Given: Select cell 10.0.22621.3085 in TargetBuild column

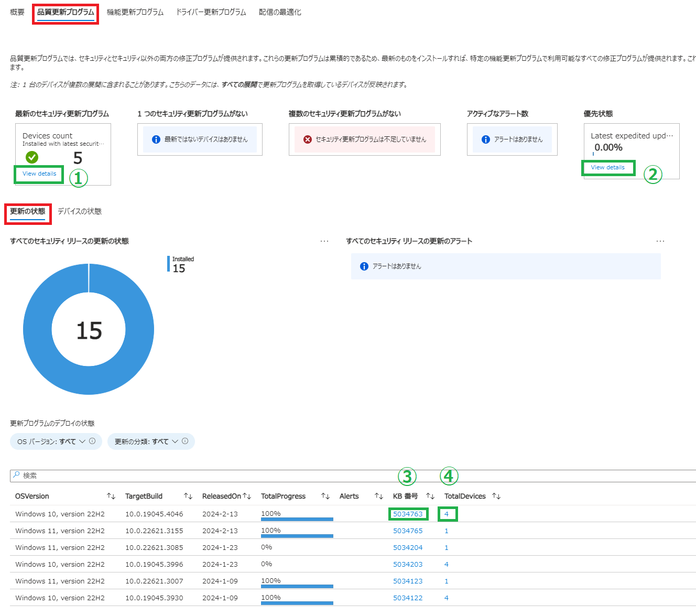Looking at the screenshot, I should [154, 547].
